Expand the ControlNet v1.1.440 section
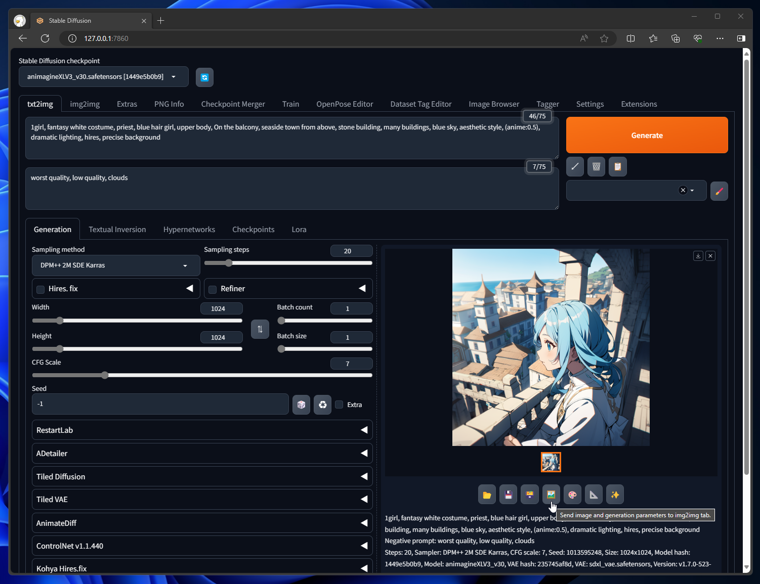Viewport: 760px width, 584px height. click(x=202, y=546)
